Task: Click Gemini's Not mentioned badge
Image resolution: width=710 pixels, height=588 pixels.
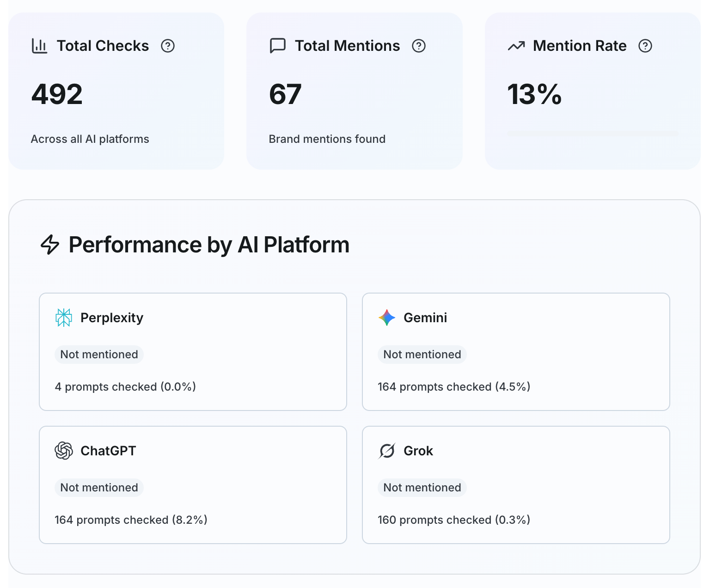Action: (422, 354)
